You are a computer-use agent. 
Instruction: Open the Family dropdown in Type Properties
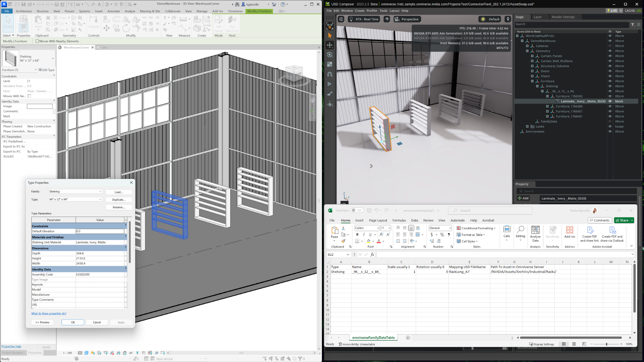[x=75, y=192]
